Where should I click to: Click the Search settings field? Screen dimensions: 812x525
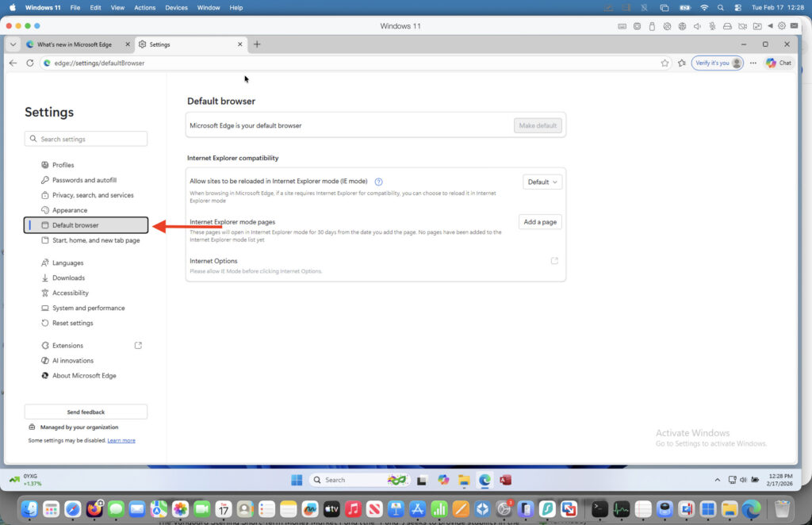coord(86,139)
